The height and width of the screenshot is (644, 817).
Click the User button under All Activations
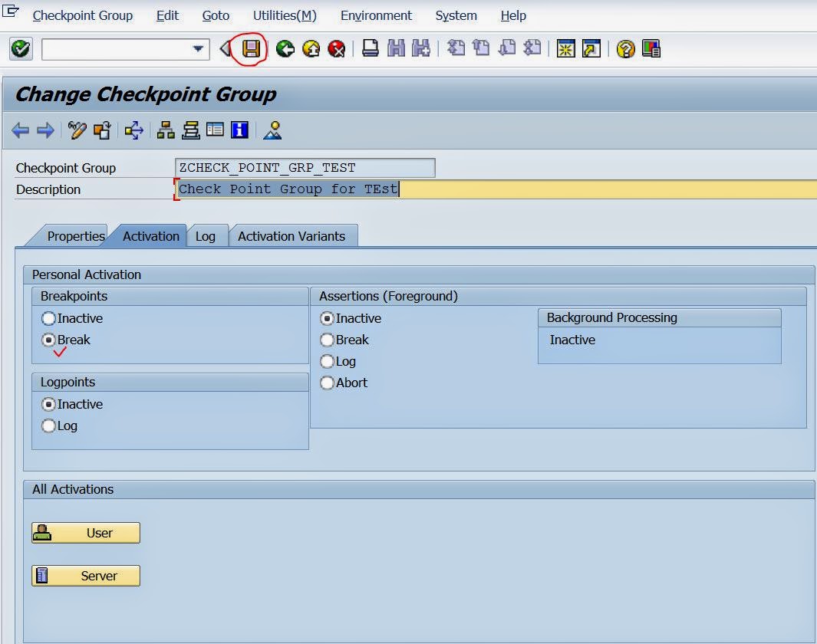tap(86, 533)
